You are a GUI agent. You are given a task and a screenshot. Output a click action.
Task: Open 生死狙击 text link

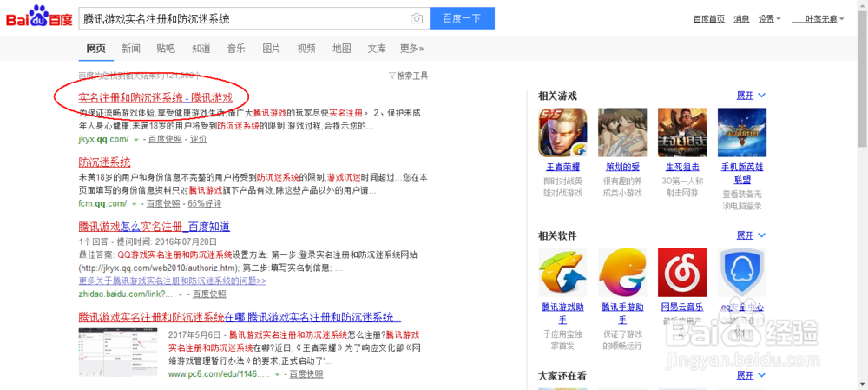pos(682,167)
